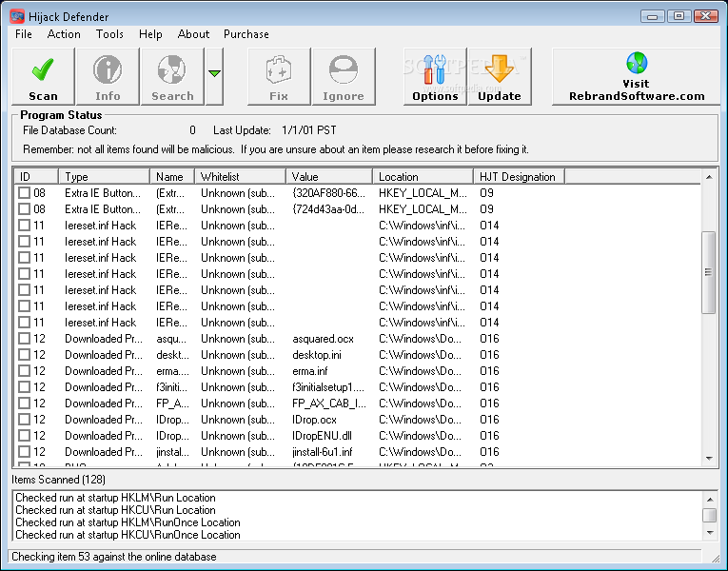Open the File menu
Image resolution: width=728 pixels, height=571 pixels.
pyautogui.click(x=23, y=34)
